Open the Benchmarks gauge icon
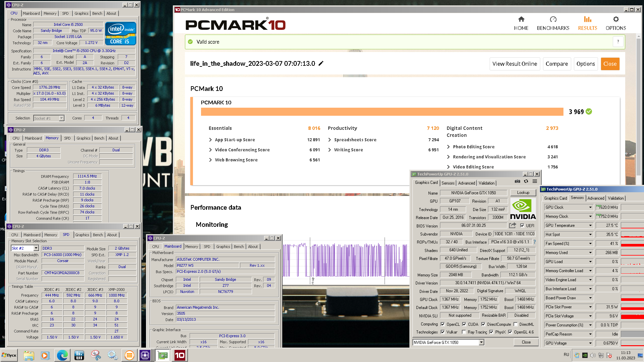The height and width of the screenshot is (362, 644). click(x=553, y=19)
